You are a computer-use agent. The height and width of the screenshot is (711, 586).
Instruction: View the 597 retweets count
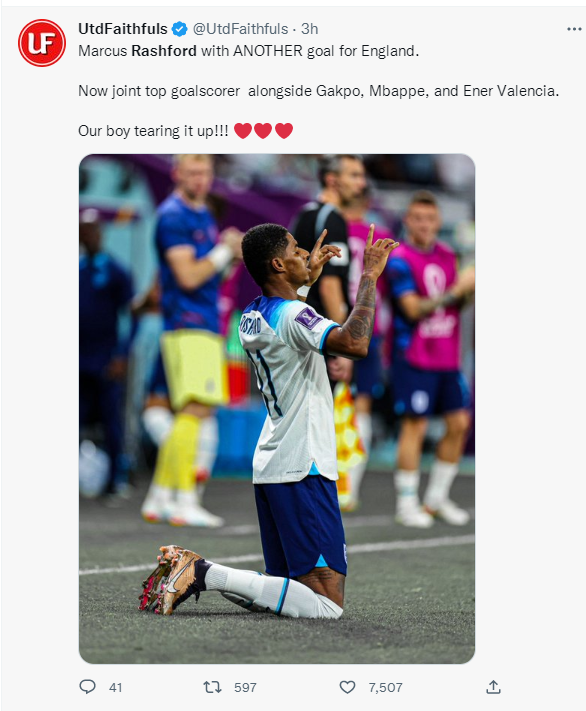pyautogui.click(x=245, y=687)
